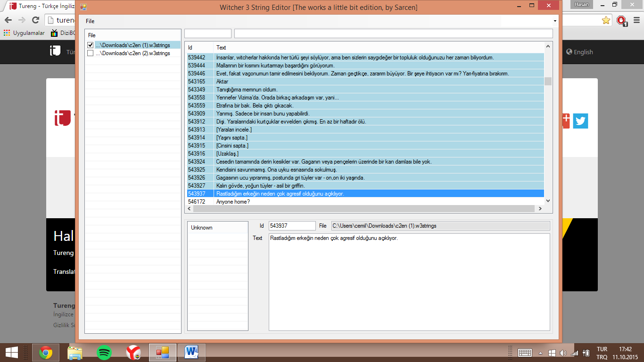The width and height of the screenshot is (644, 362).
Task: Select row 'Etrafına bir bak. Bela çıktı çıkacak.'
Action: pos(364,106)
